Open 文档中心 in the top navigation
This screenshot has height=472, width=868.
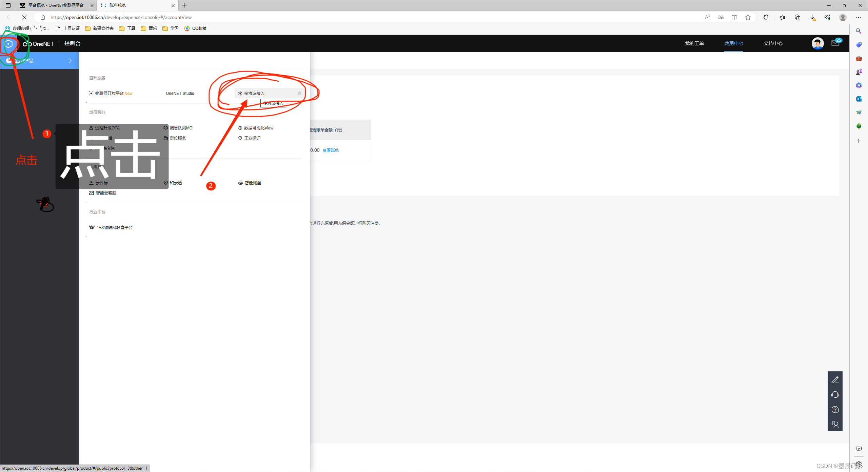(773, 43)
